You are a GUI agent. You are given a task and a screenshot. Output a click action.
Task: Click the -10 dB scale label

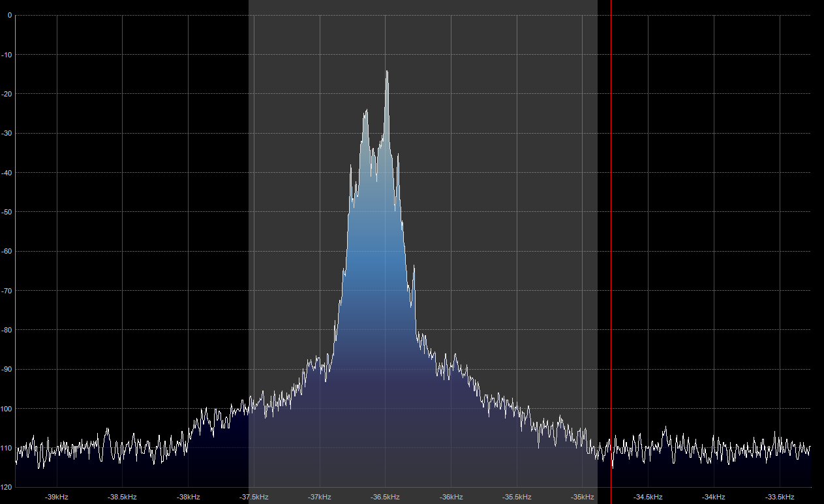[7, 55]
